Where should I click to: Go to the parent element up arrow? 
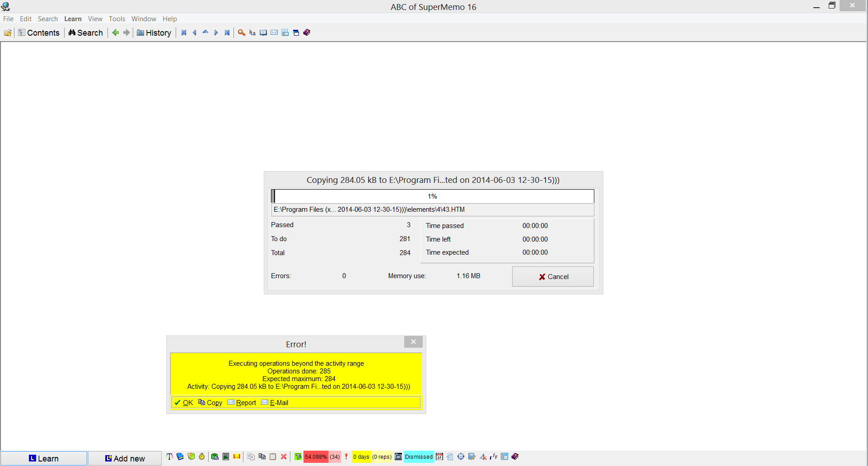coord(205,33)
